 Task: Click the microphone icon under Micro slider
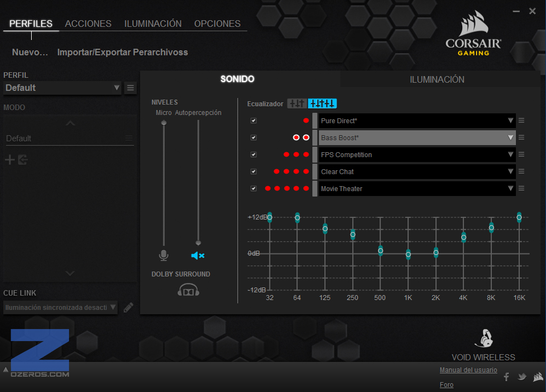[164, 256]
